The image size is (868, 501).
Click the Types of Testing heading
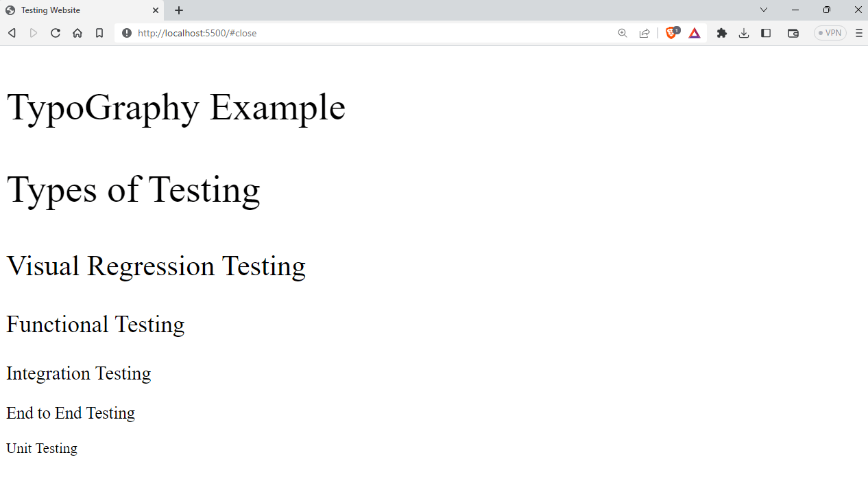133,190
